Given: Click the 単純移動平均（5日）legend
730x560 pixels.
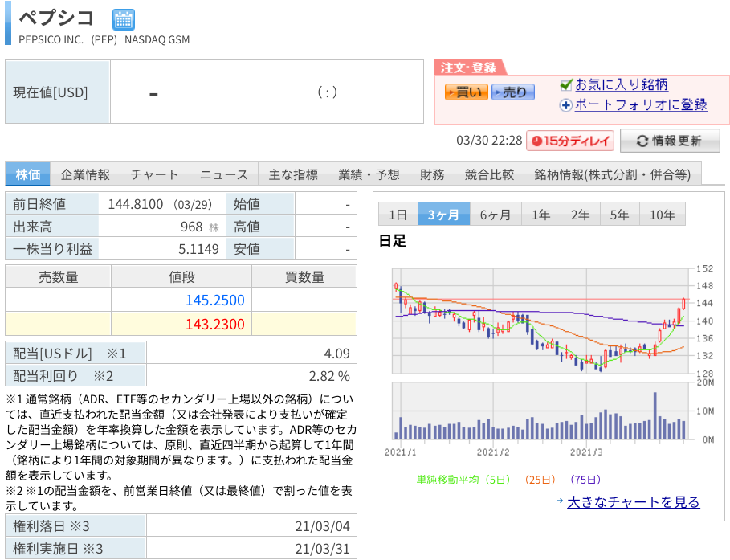Looking at the screenshot, I should pyautogui.click(x=463, y=480).
